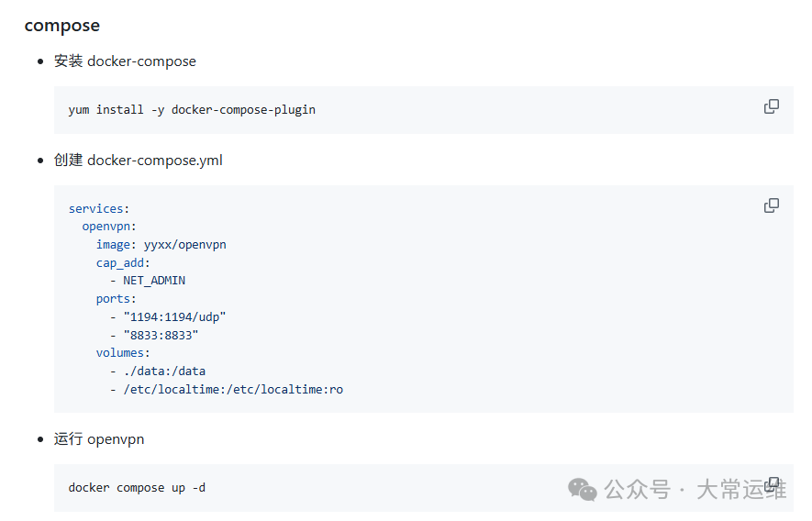812x521 pixels.
Task: Click the NET_ADMIN entry
Action: tap(154, 280)
